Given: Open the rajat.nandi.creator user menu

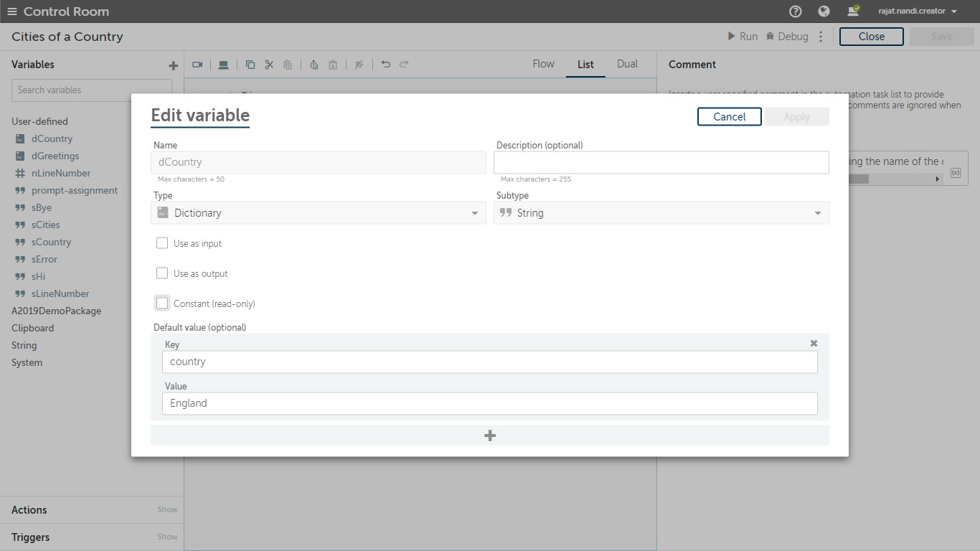Looking at the screenshot, I should point(918,11).
